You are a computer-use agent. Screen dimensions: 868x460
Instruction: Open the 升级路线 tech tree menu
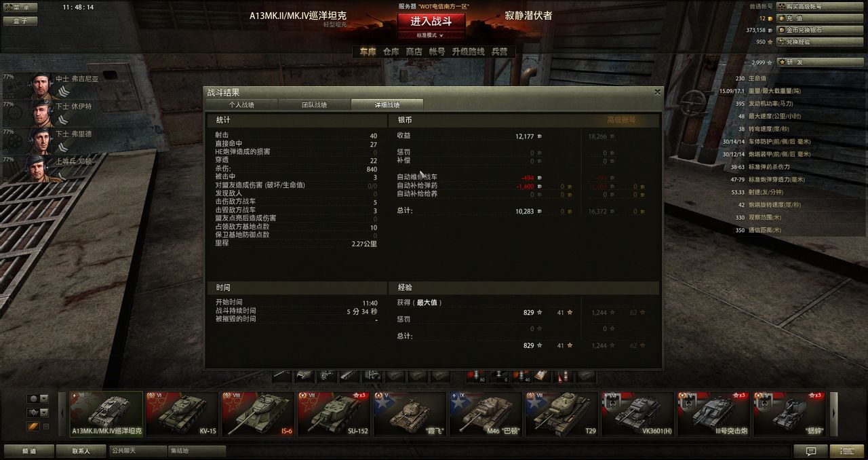[x=468, y=52]
